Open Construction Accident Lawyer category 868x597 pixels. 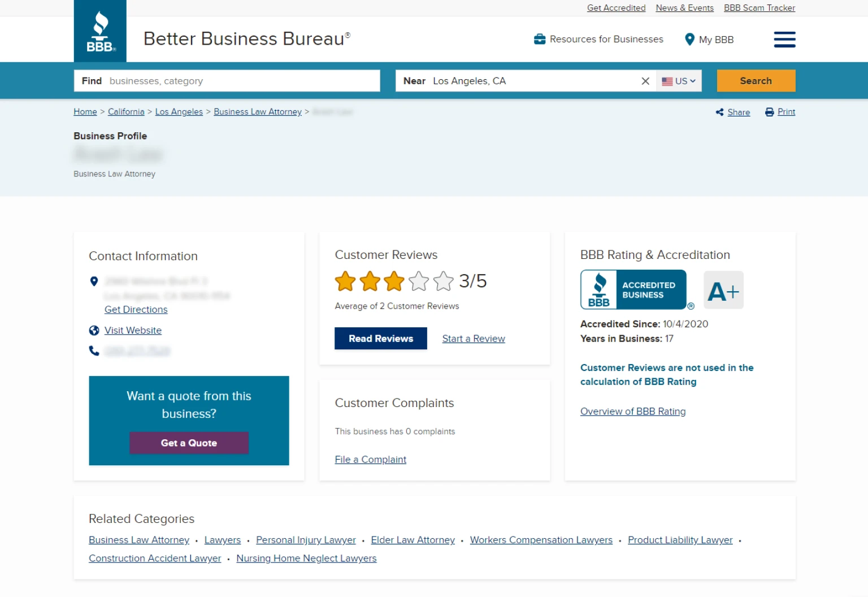(x=155, y=559)
